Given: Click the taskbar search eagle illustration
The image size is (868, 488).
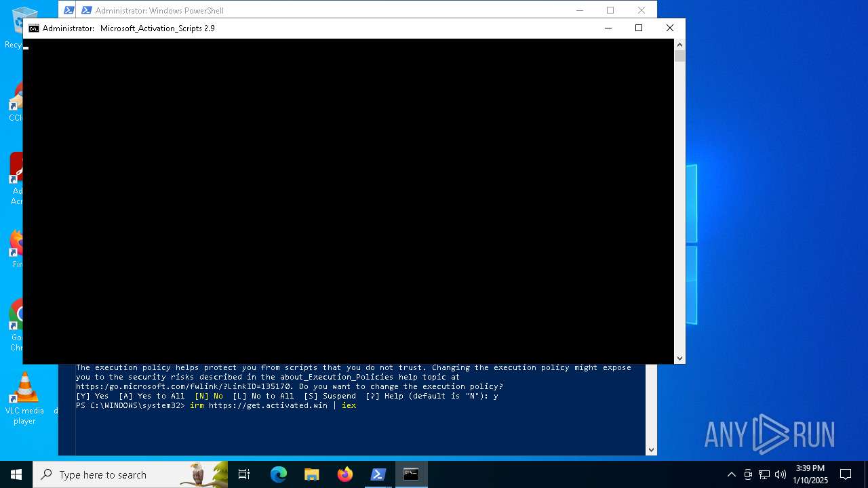Looking at the screenshot, I should 202,474.
